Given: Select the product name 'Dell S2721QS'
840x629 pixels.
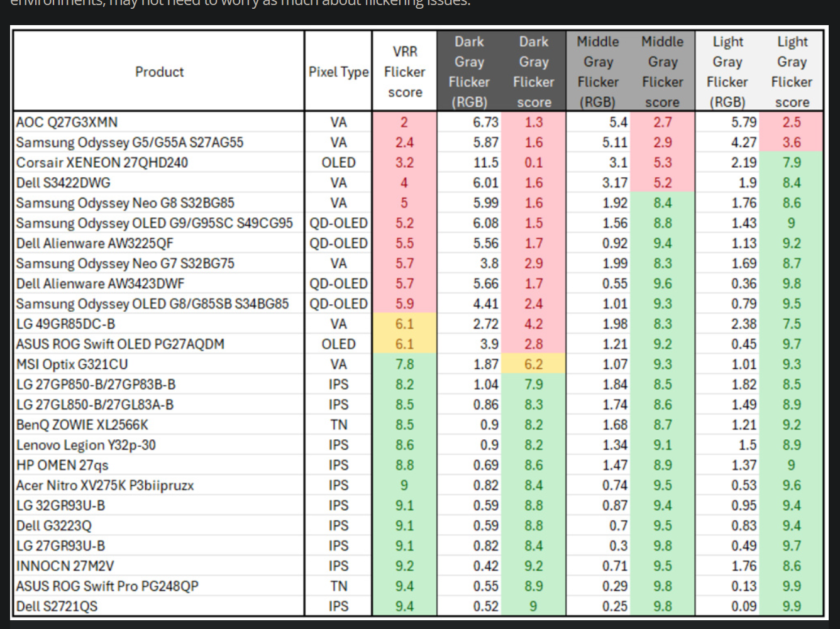Looking at the screenshot, I should pyautogui.click(x=57, y=606).
